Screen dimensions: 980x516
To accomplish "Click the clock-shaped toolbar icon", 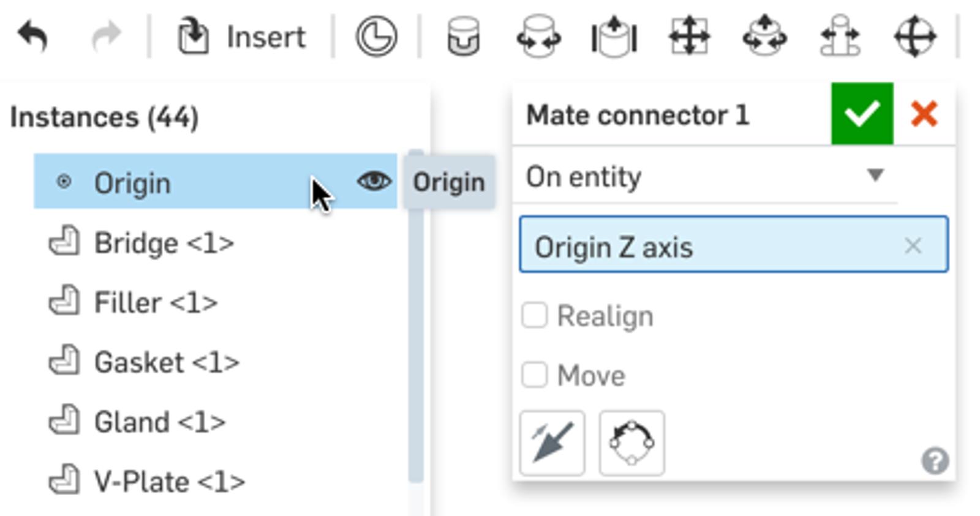I will coord(376,37).
